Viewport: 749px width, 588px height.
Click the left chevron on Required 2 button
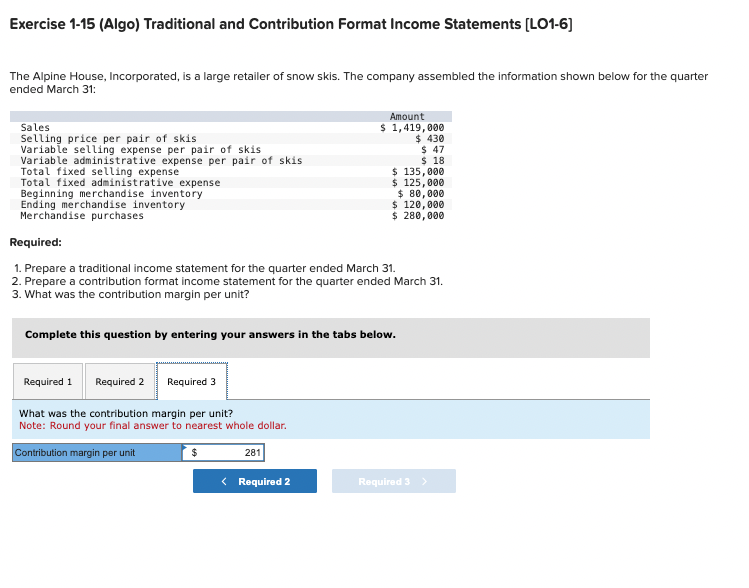(224, 481)
